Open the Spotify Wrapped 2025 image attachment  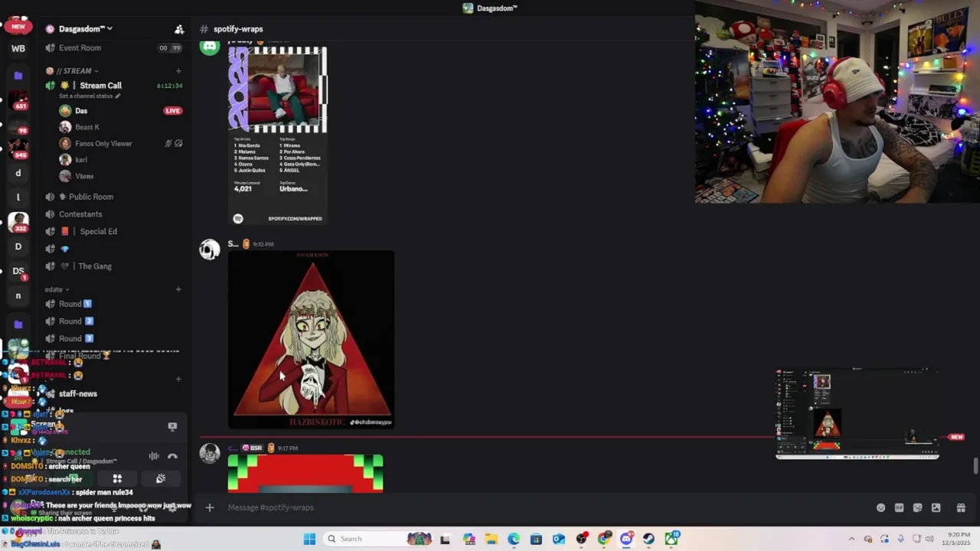click(278, 135)
